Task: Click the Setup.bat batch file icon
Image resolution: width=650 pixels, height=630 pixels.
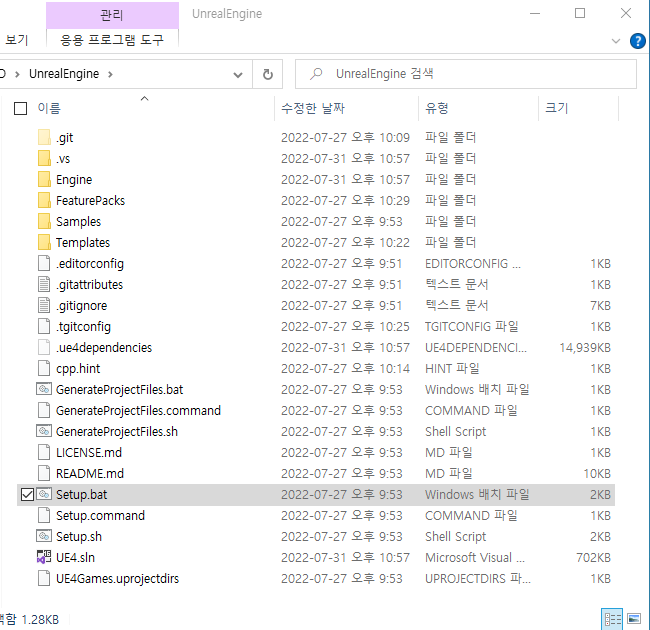Action: click(x=44, y=494)
